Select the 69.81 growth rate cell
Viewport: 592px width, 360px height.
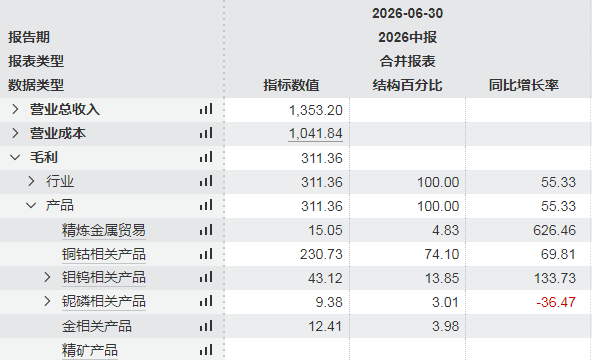[x=558, y=254]
